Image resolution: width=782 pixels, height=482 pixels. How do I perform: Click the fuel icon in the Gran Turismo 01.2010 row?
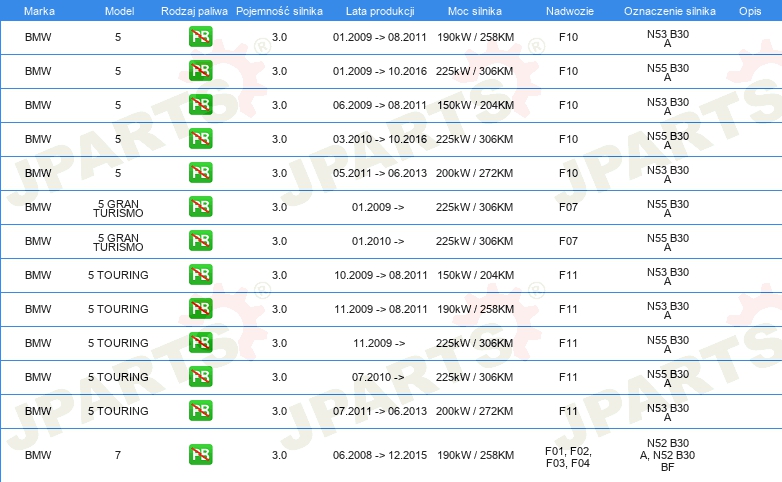click(x=200, y=240)
